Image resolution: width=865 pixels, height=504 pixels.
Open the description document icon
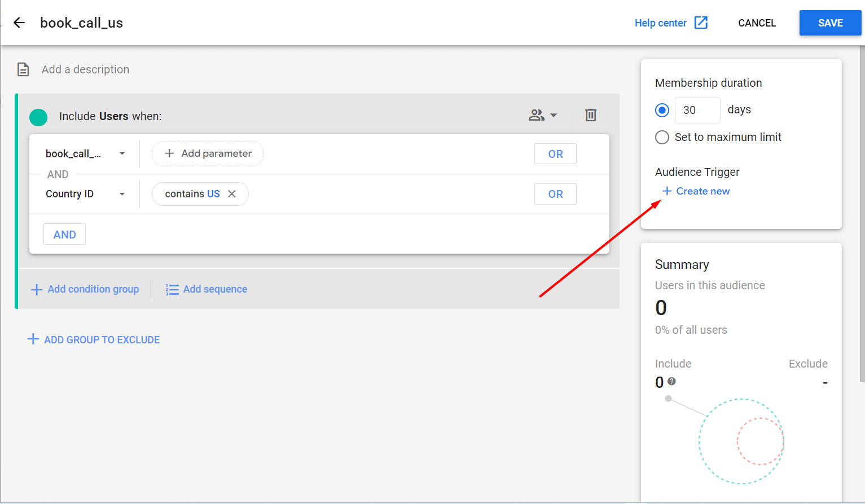pos(22,69)
